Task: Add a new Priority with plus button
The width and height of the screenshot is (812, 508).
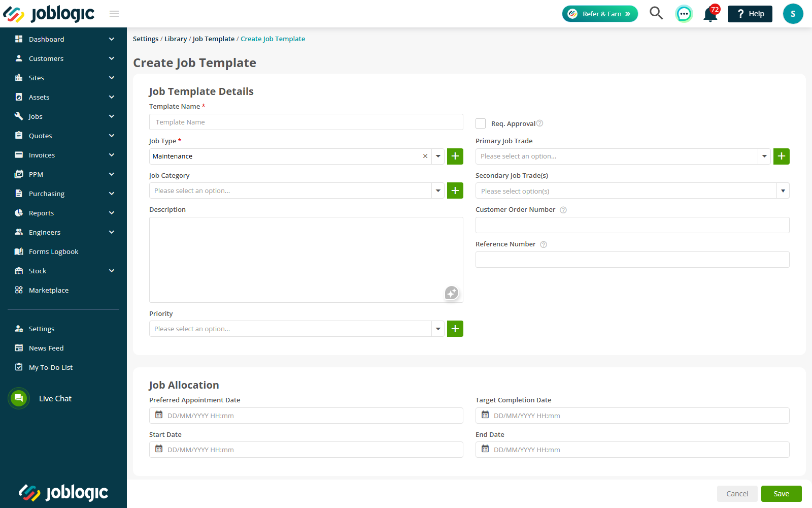Action: pyautogui.click(x=455, y=329)
